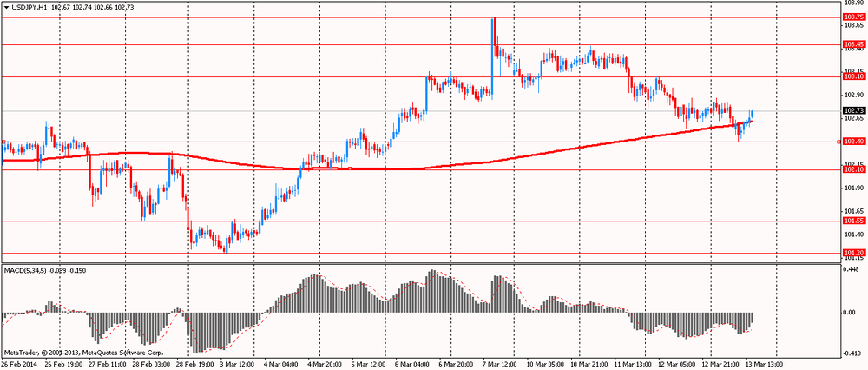The image size is (868, 370).
Task: Click the black 102.73 current price tag
Action: 853,111
